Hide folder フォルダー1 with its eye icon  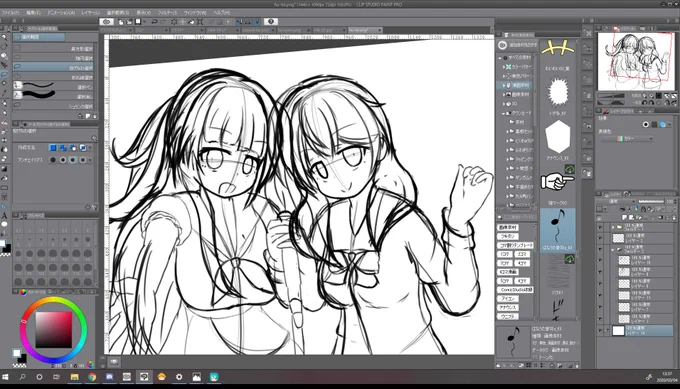point(600,227)
